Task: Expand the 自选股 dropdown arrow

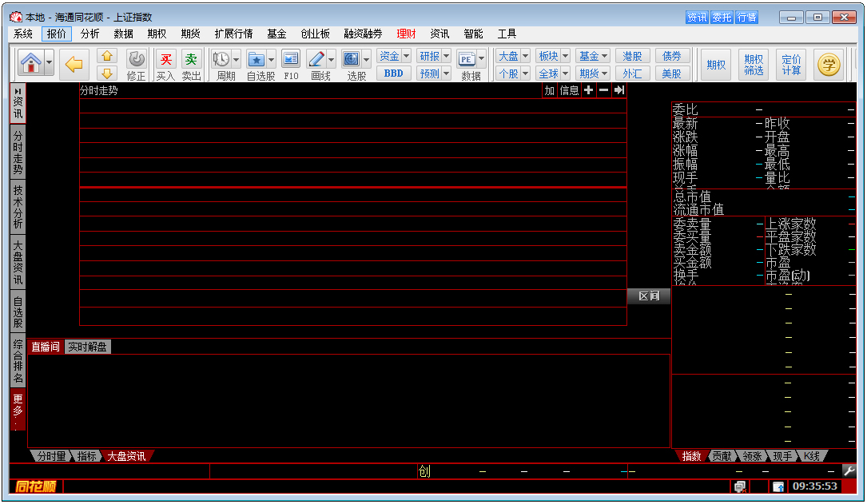Action: 271,59
